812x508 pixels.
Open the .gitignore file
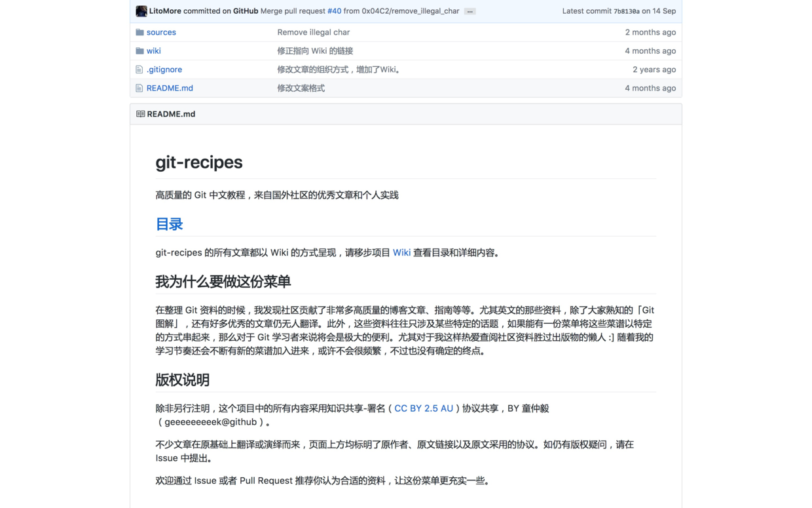point(164,69)
